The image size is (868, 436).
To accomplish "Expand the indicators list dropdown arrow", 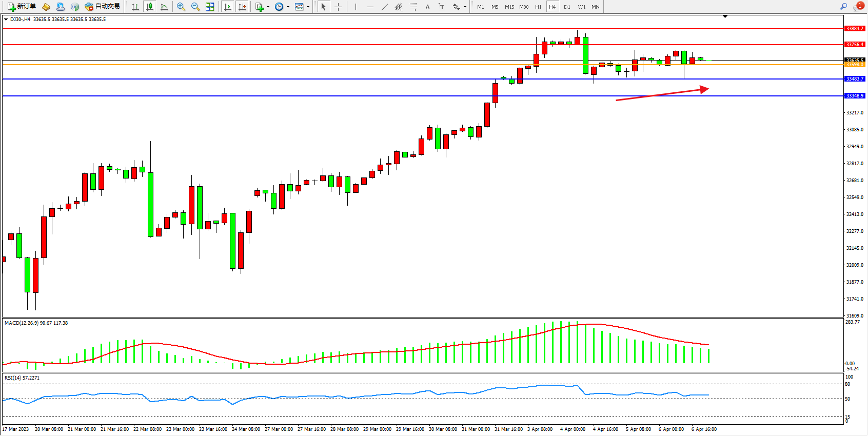I will point(268,7).
